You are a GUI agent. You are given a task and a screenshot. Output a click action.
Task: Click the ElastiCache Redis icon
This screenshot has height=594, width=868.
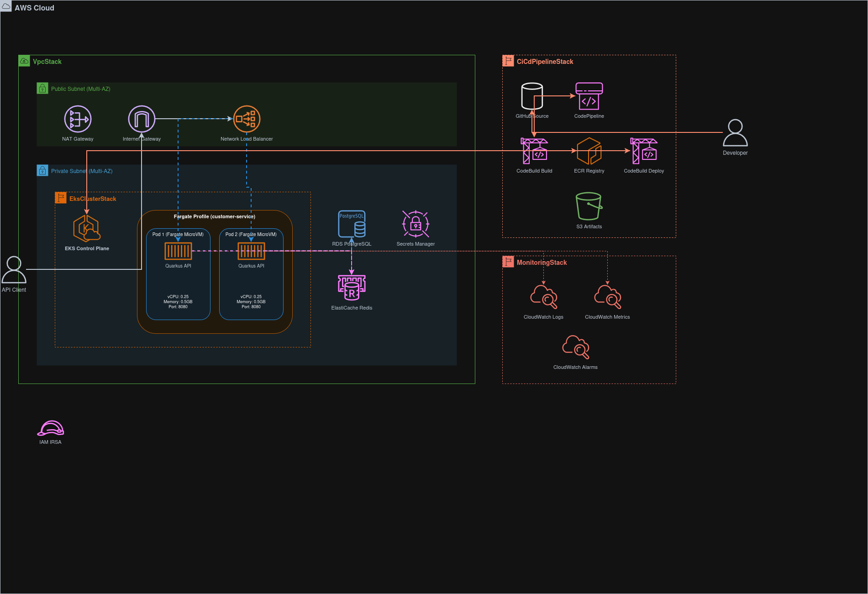(351, 288)
